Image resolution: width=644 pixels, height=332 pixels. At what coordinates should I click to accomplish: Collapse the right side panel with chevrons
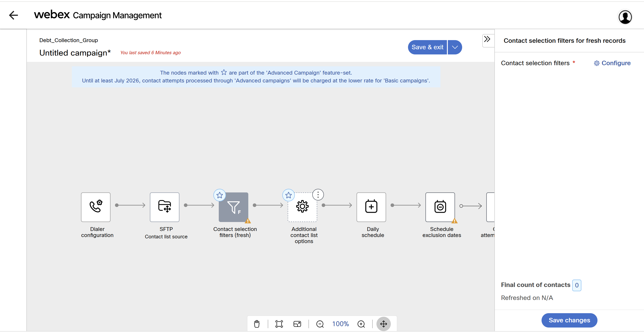pos(487,39)
